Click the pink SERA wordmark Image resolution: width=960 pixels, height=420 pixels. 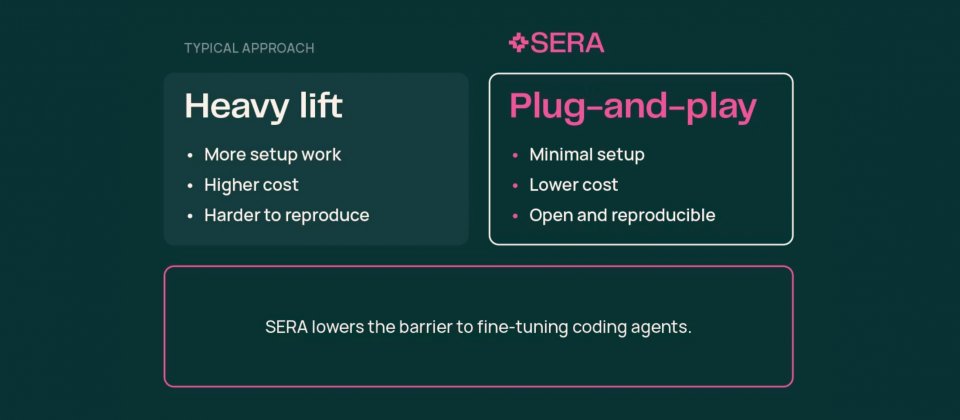pyautogui.click(x=567, y=43)
